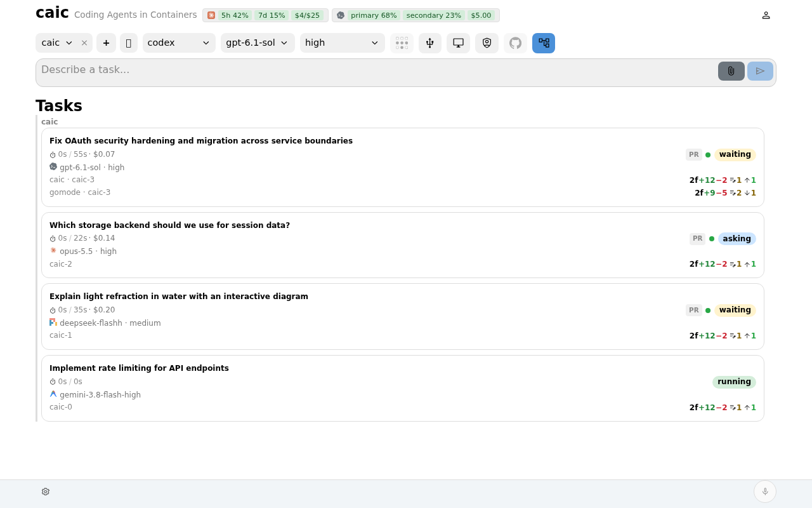
Task: Click the caic · caic-3 branch line
Action: pyautogui.click(x=72, y=180)
